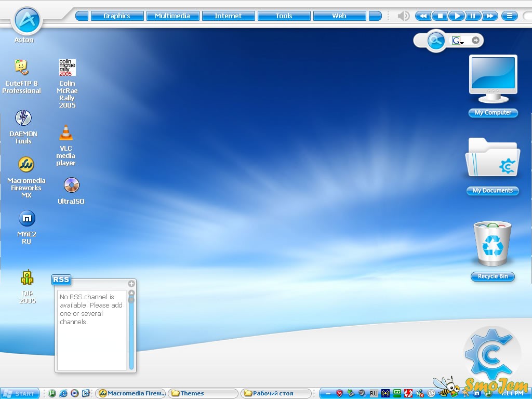Click the pause playback button
532x399 pixels.
coord(473,16)
